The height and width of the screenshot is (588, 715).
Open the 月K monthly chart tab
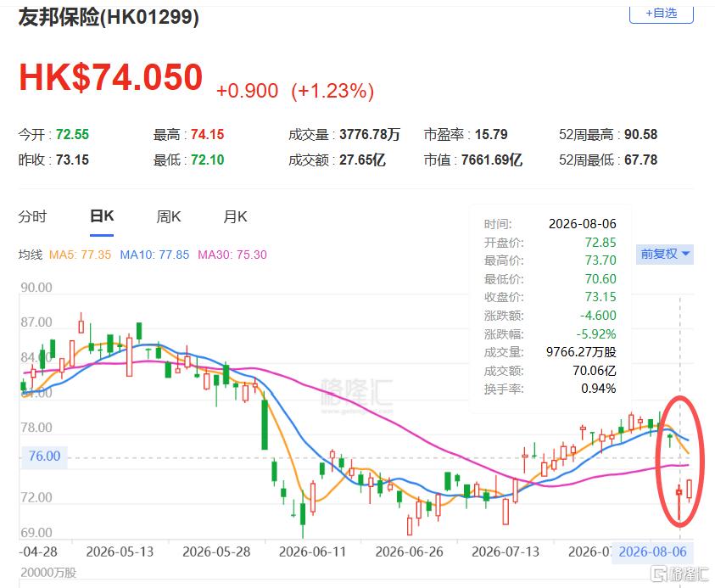(235, 216)
